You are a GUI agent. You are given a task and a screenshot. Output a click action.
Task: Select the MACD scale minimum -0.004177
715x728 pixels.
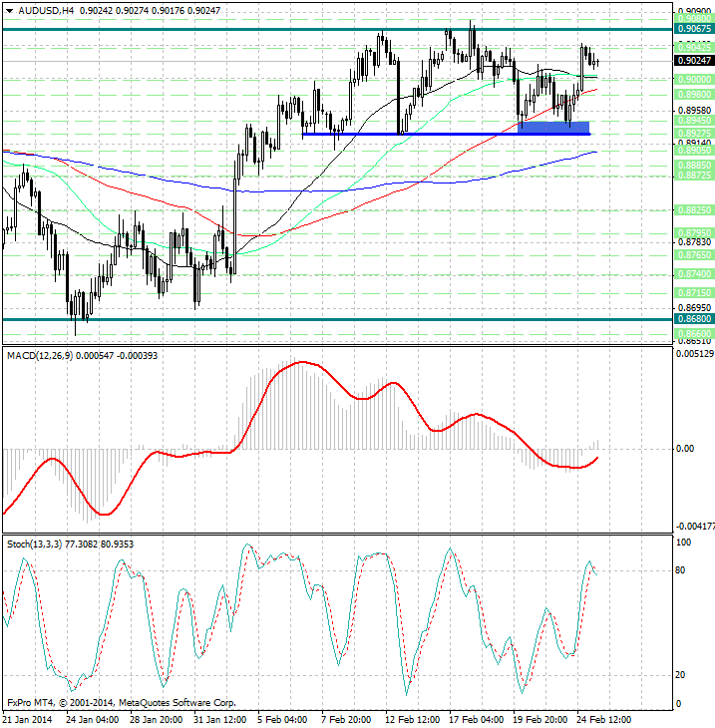click(695, 526)
